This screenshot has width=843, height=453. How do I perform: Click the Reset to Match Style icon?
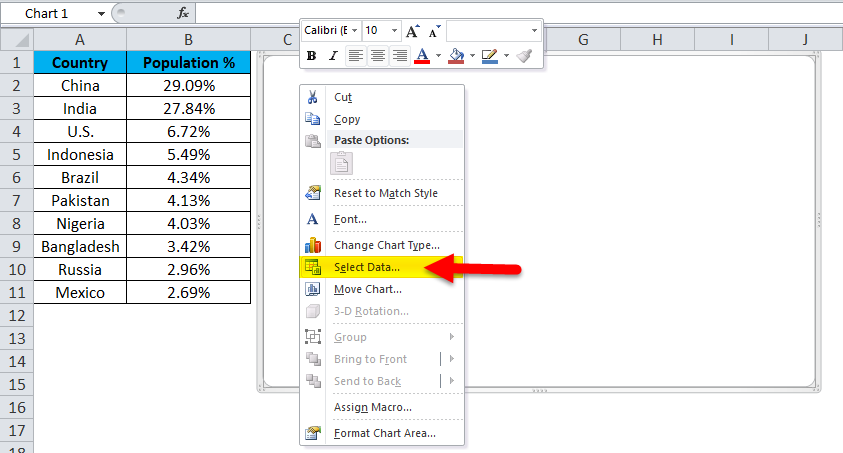312,192
